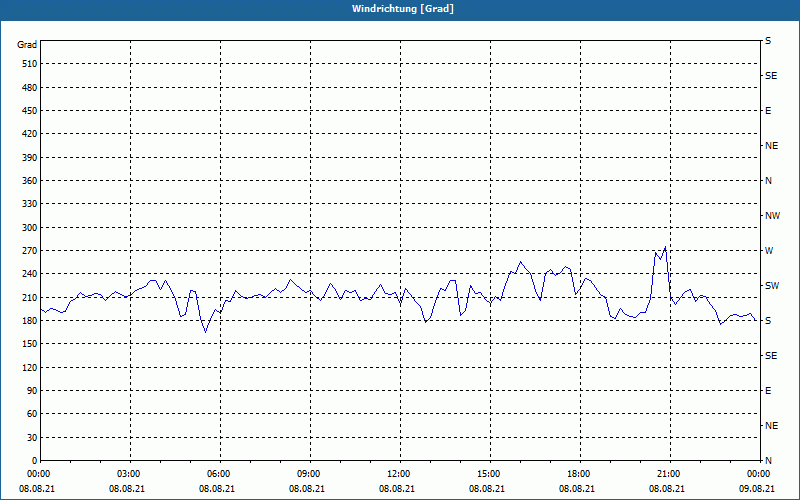The height and width of the screenshot is (500, 800).
Task: Select the '18:00' time axis label
Action: tap(577, 474)
